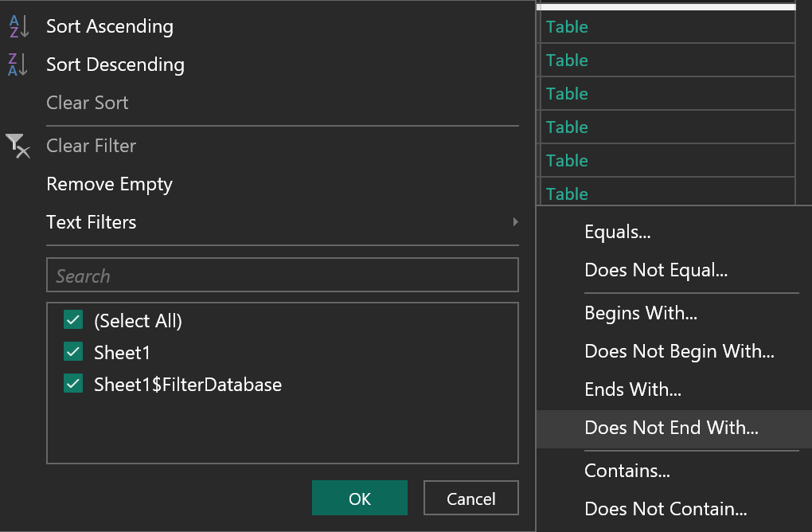Image resolution: width=812 pixels, height=532 pixels.
Task: Choose Does Not Begin With... option
Action: point(679,351)
